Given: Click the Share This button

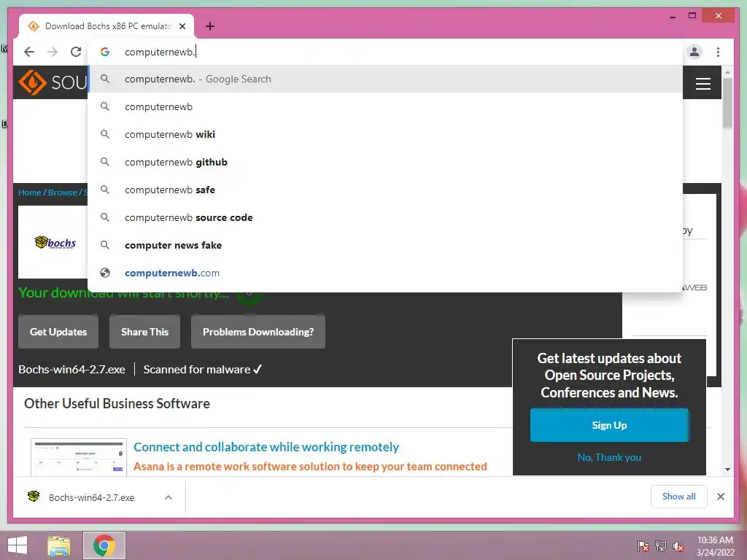Looking at the screenshot, I should point(145,332).
